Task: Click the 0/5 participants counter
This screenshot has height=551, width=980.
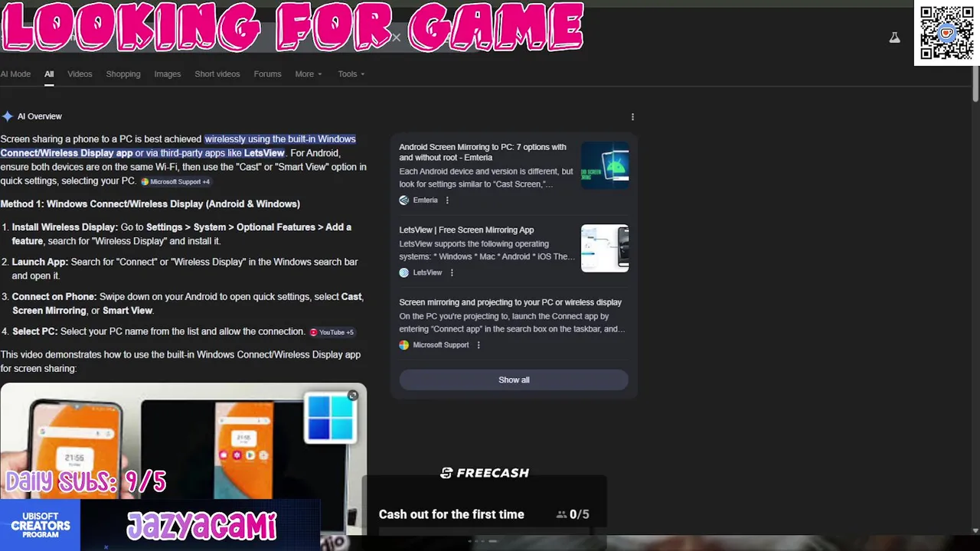Action: tap(573, 514)
